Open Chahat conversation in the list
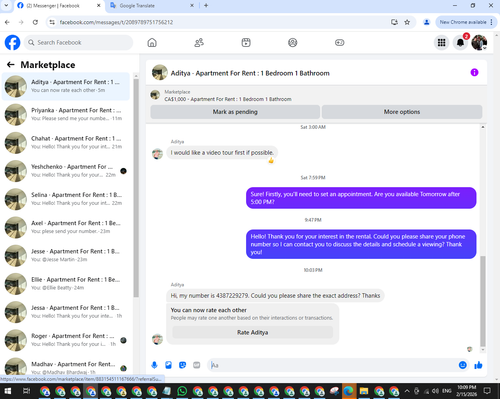The image size is (500, 399). 66,143
